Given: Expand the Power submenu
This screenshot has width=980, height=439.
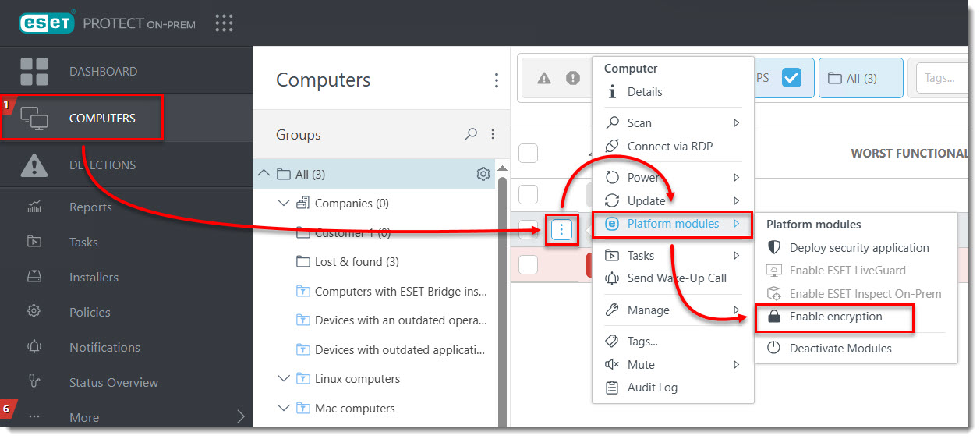Looking at the screenshot, I should point(674,178).
